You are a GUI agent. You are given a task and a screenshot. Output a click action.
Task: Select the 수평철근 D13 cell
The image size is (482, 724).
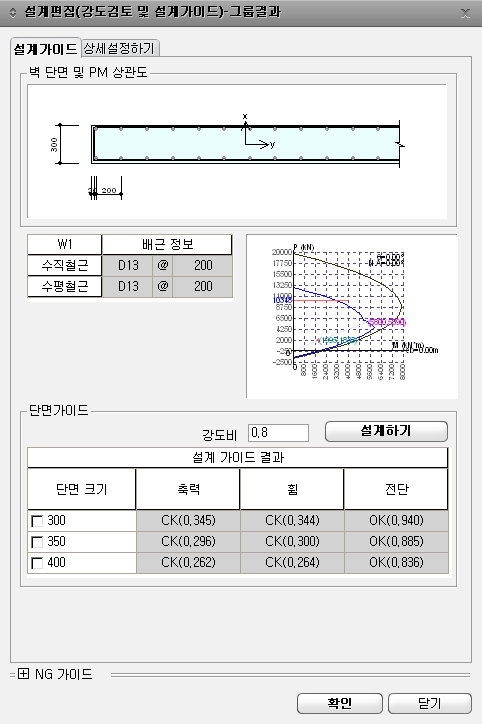[128, 286]
